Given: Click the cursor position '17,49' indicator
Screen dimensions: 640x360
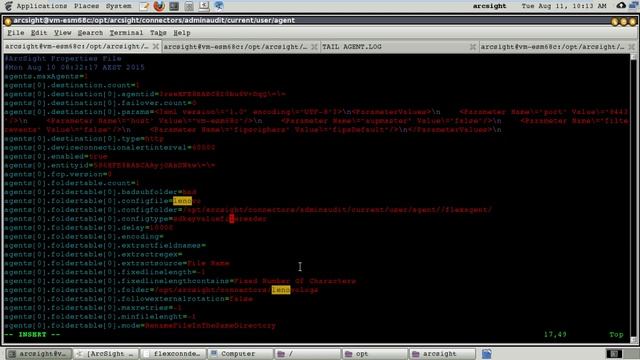Looking at the screenshot, I should pos(555,335).
